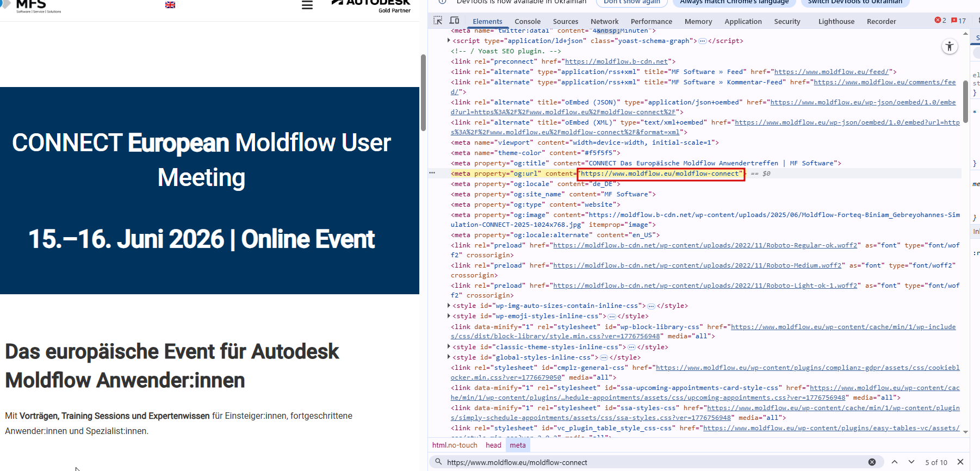The image size is (980, 471).
Task: Select the Performance tab
Action: (652, 21)
